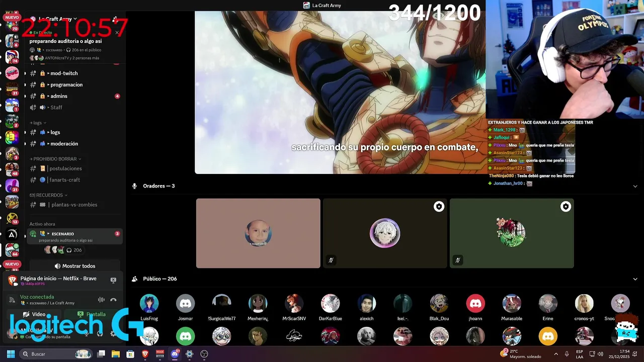Collapse the RECUERDOS category
Viewport: 644px width, 362px height.
(x=48, y=195)
